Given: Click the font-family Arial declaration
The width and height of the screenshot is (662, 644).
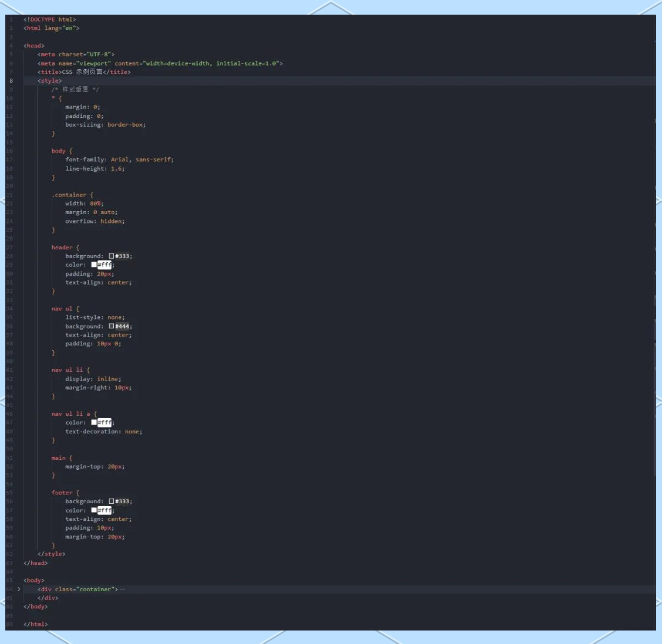Looking at the screenshot, I should click(x=119, y=160).
